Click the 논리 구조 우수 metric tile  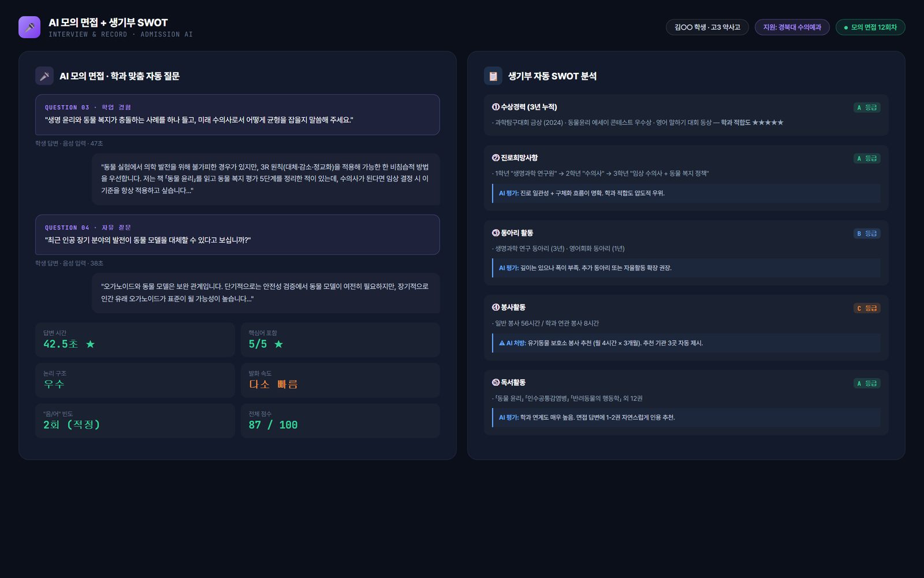click(x=135, y=380)
